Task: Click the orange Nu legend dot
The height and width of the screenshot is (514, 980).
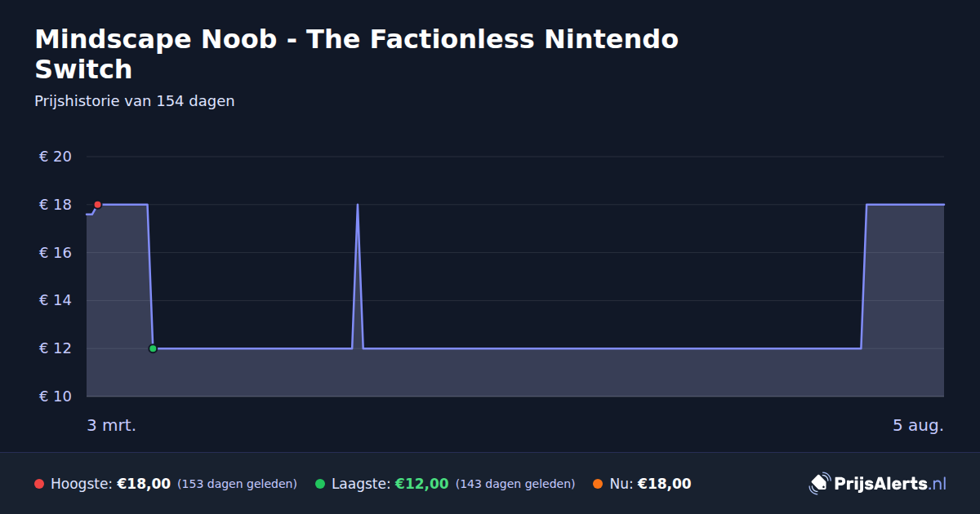Action: pos(598,484)
